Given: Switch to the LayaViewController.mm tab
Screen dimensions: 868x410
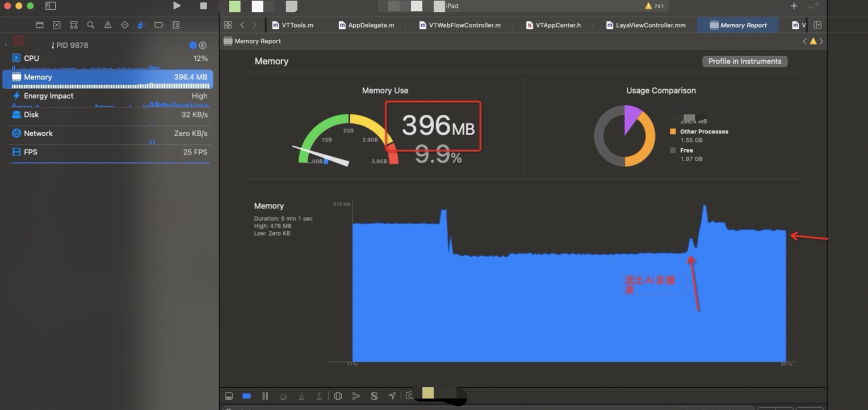Looking at the screenshot, I should [x=645, y=25].
